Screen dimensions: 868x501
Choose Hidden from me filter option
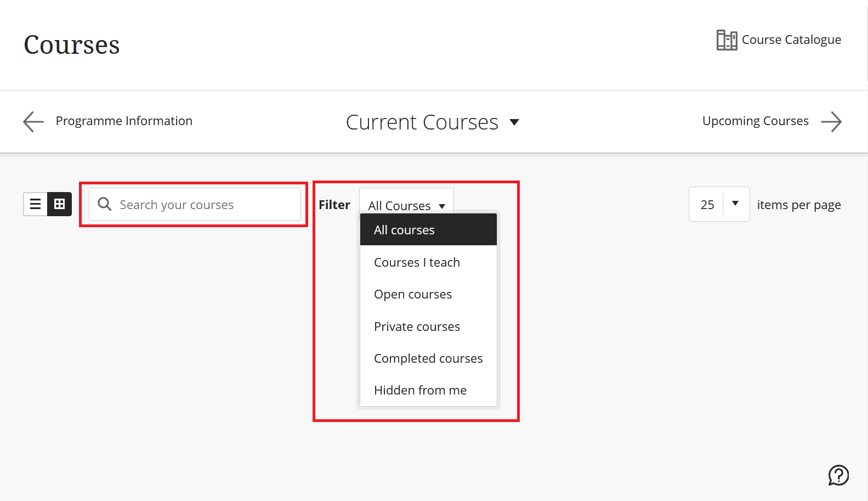pyautogui.click(x=420, y=390)
